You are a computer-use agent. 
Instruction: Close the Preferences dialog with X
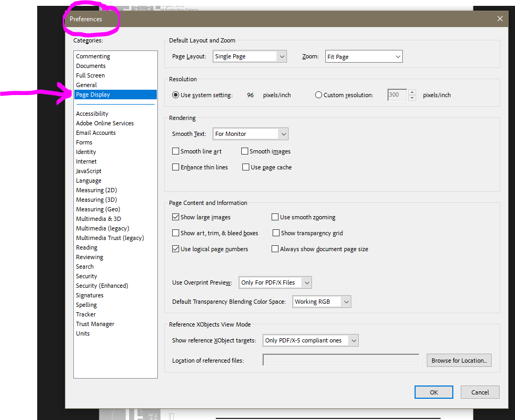pos(500,19)
